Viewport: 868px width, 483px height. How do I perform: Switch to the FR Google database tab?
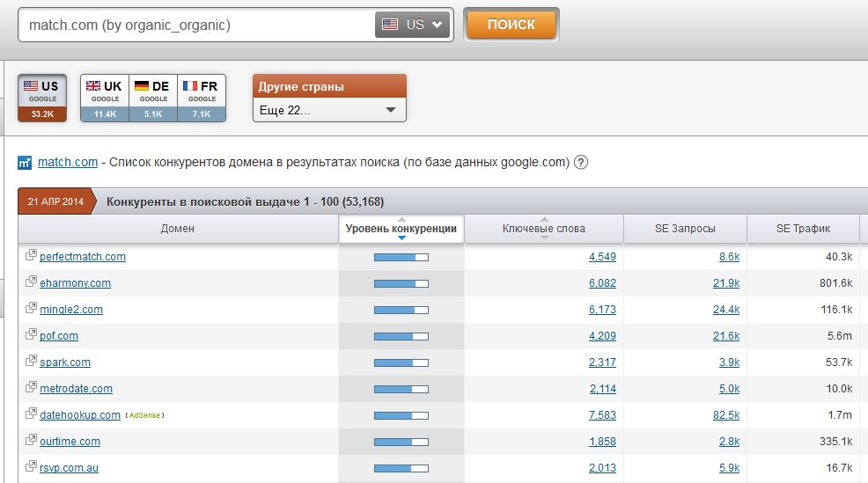pyautogui.click(x=202, y=98)
